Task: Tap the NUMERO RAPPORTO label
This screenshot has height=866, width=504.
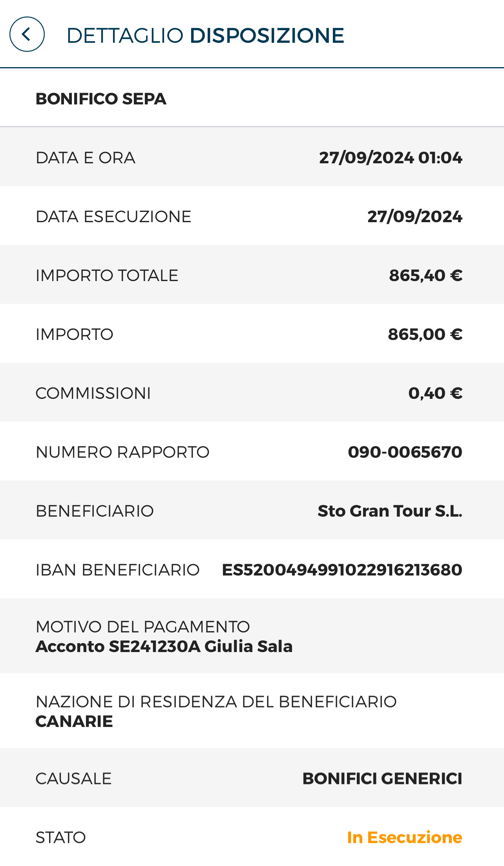Action: point(122,452)
